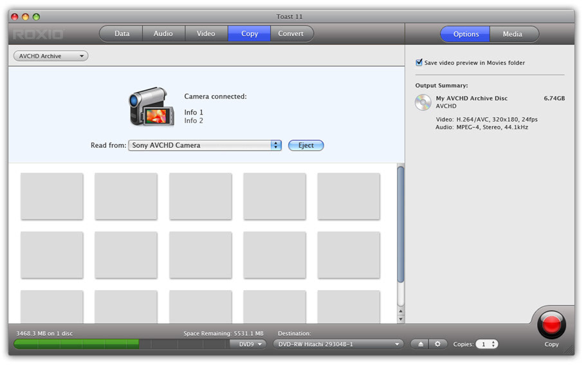Select the middle thumbnail in second row
588x366 pixels.
click(x=200, y=255)
